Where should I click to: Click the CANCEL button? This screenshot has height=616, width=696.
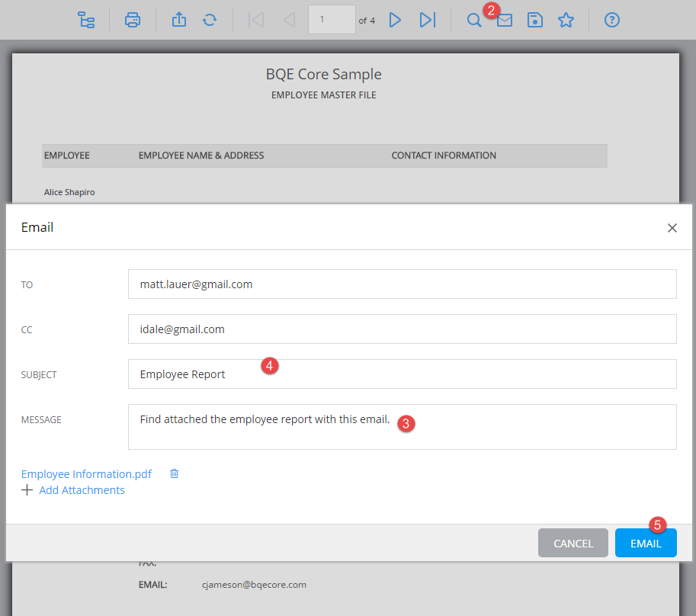(573, 543)
